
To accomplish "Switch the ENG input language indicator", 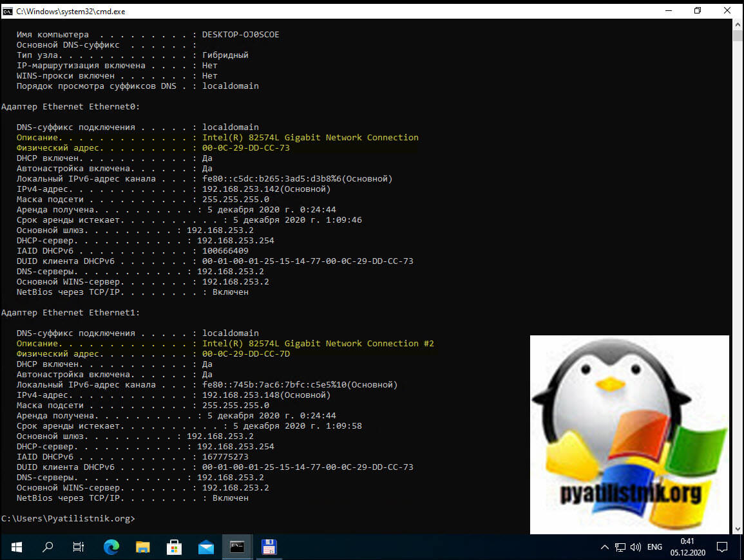I will click(655, 547).
